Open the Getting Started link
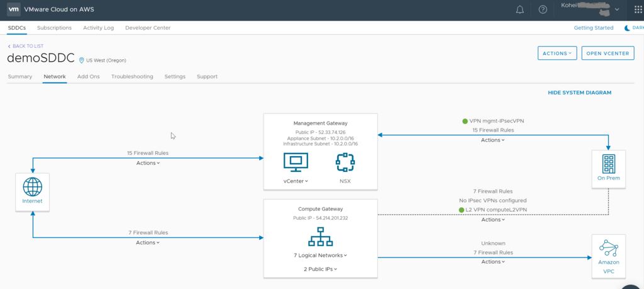The image size is (644, 289). click(x=594, y=28)
